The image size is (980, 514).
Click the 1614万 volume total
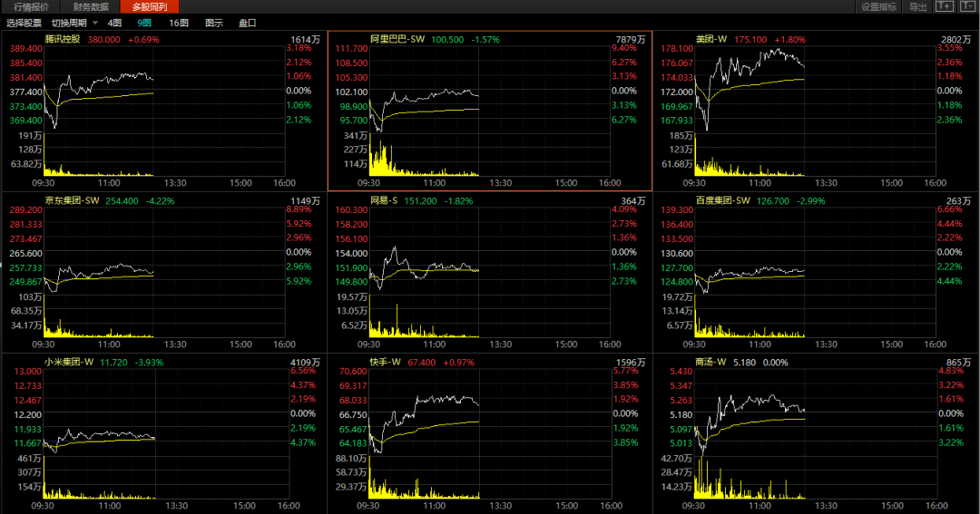[x=305, y=39]
